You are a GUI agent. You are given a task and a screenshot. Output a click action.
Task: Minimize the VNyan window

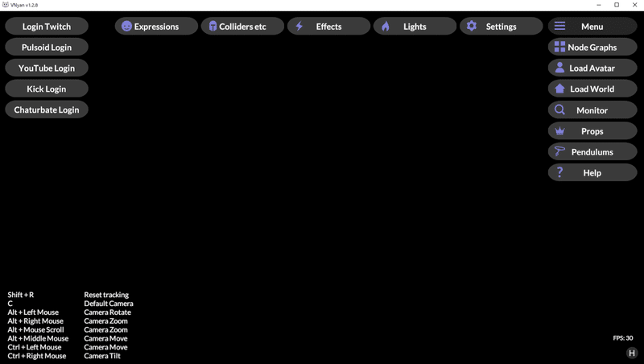pyautogui.click(x=599, y=5)
